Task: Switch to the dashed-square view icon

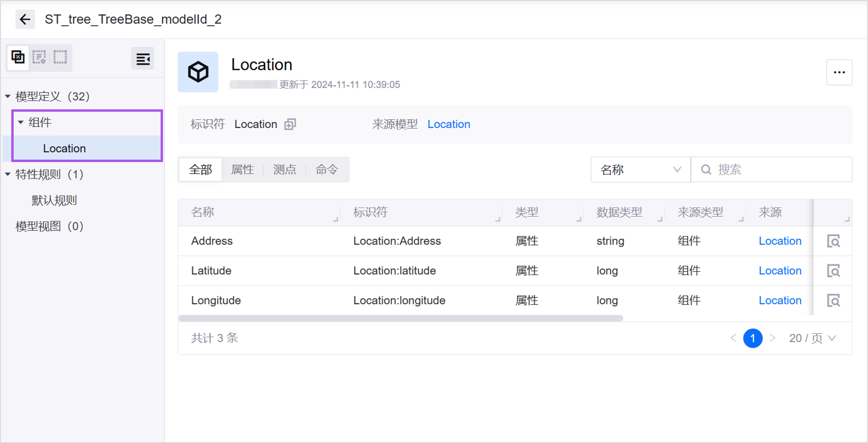Action: click(x=60, y=57)
